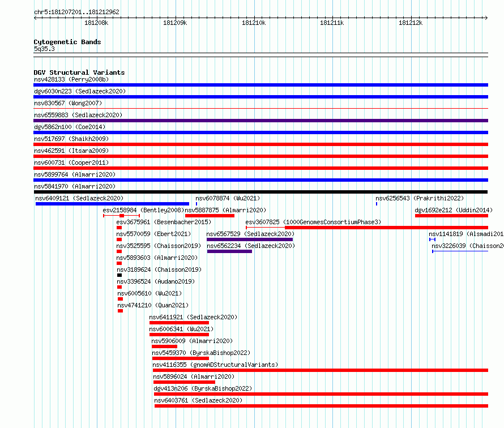Click the nsv428133 (Perry2008b) variant label
The height and width of the screenshot is (428, 504).
point(71,79)
